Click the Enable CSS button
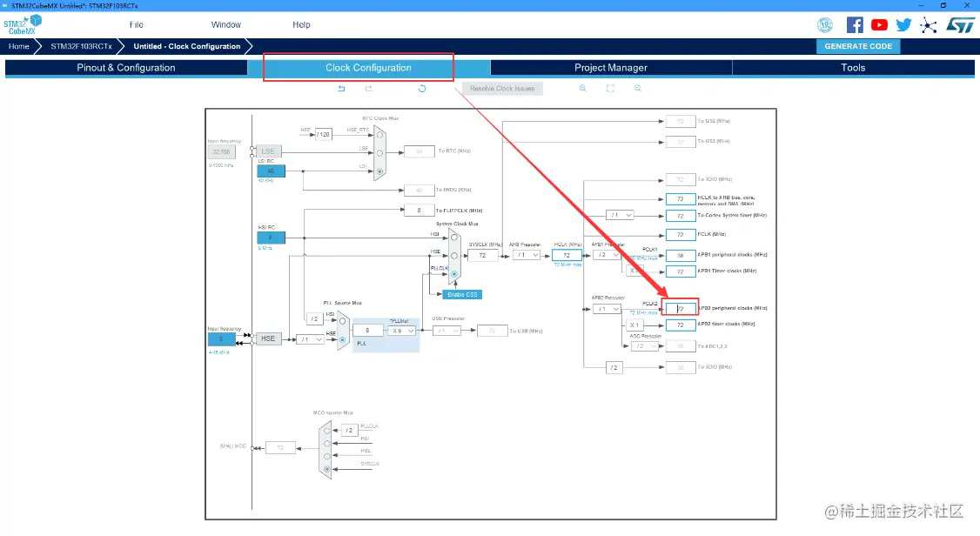The width and height of the screenshot is (980, 536). pos(462,294)
